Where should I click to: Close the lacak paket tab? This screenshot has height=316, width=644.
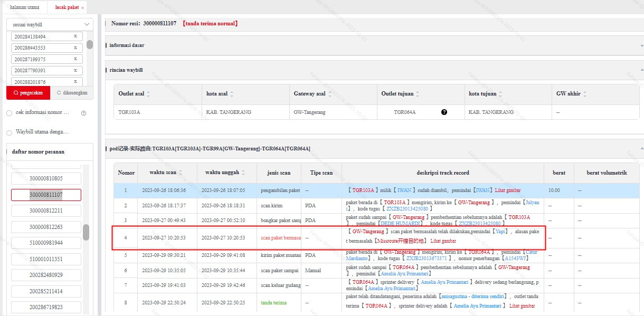tap(82, 8)
